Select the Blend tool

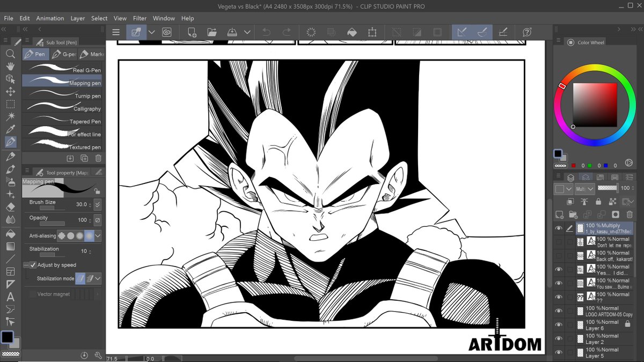[x=11, y=219]
